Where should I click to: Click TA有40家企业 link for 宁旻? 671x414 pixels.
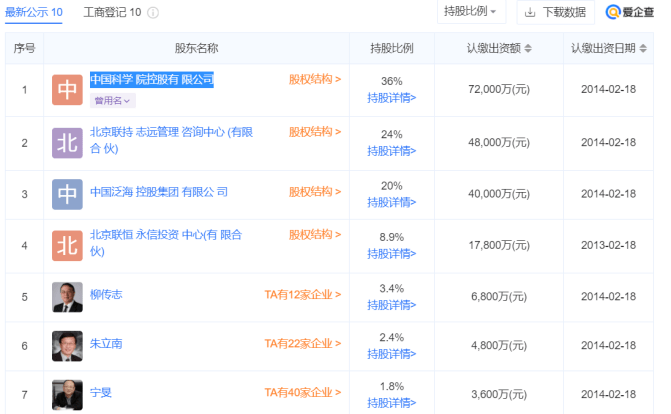tap(303, 392)
